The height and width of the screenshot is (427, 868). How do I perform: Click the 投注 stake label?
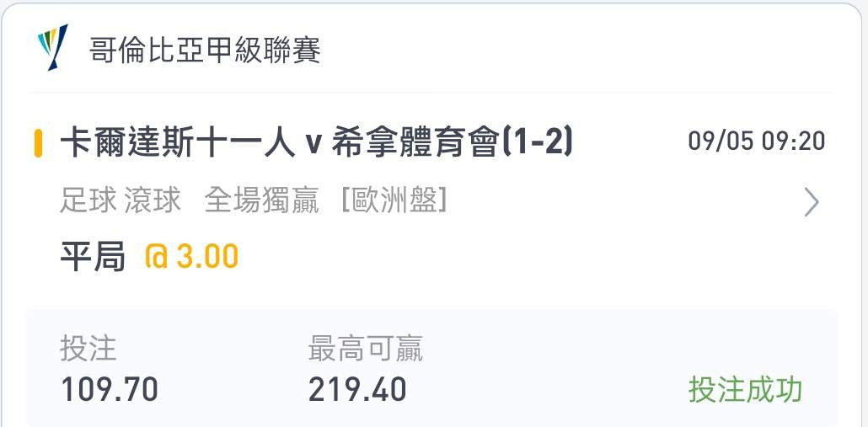click(x=88, y=349)
